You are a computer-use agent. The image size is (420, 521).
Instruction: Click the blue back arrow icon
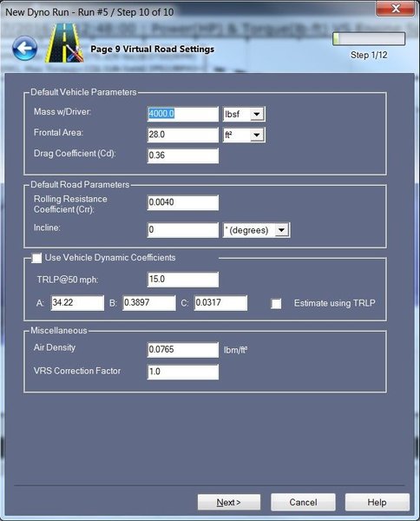pyautogui.click(x=24, y=49)
